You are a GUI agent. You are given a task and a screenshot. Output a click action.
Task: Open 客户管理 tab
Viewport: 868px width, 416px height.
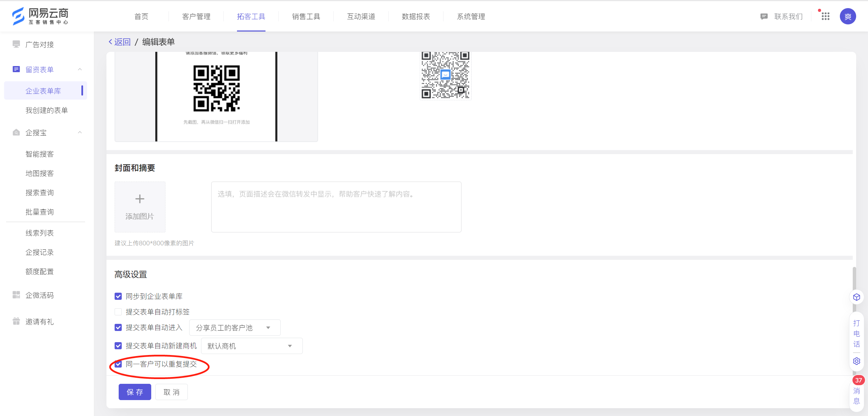(x=196, y=17)
